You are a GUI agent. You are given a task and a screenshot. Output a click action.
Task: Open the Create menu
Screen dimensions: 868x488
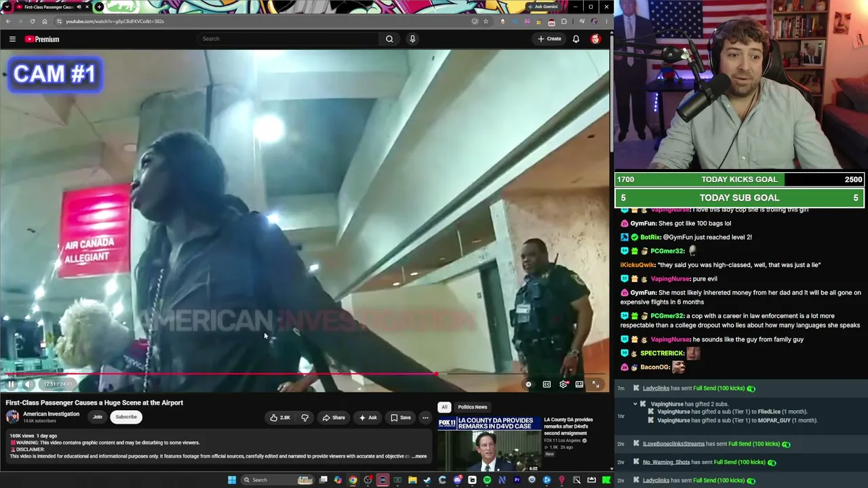[x=549, y=39]
